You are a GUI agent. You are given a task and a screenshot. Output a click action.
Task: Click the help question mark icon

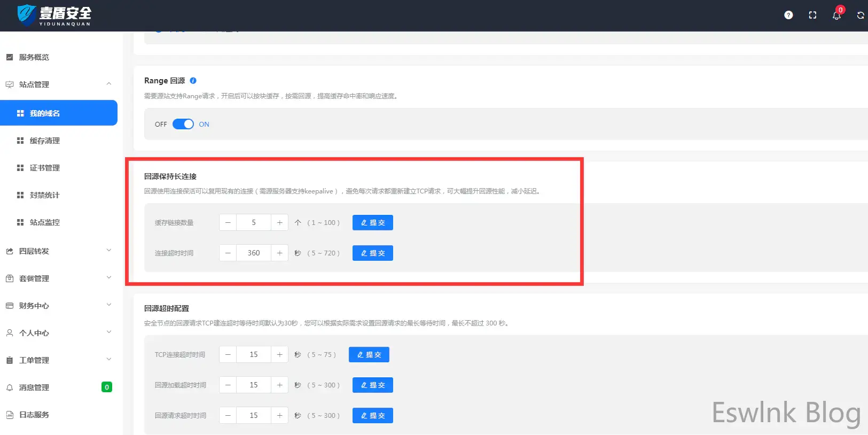tap(788, 15)
